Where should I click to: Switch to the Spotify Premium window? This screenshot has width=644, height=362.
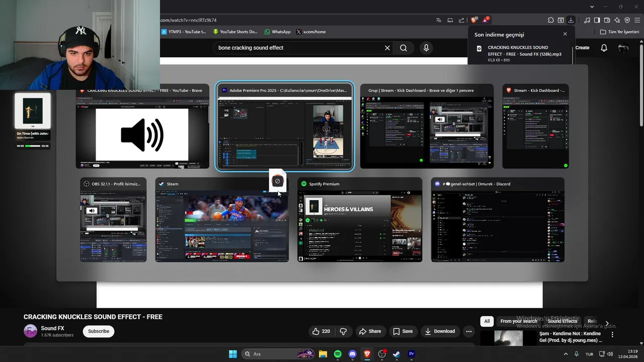(360, 220)
